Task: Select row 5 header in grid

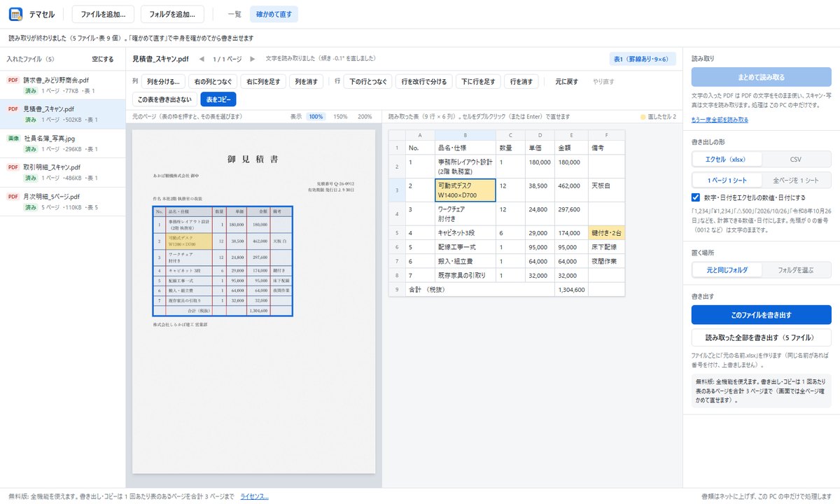Action: pyautogui.click(x=397, y=232)
